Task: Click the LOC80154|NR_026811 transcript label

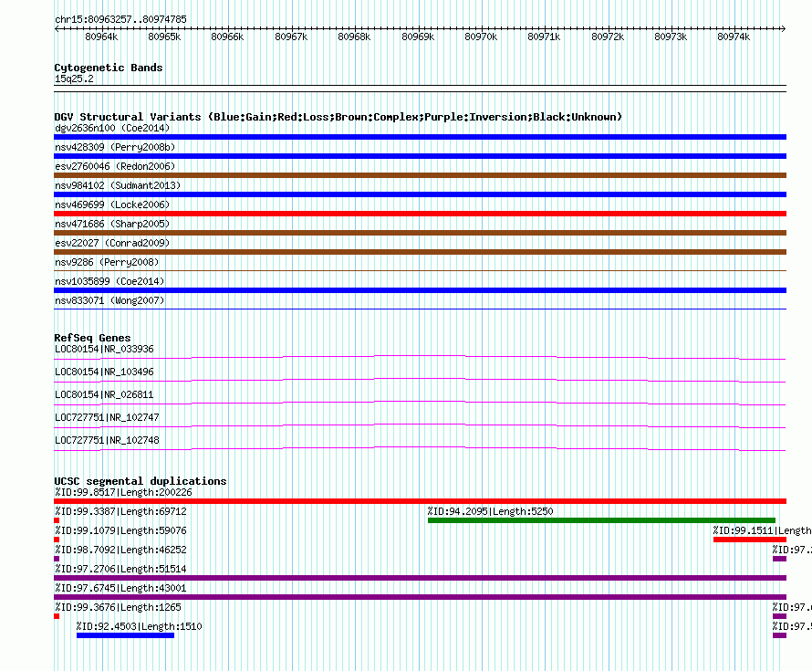Action: 104,394
